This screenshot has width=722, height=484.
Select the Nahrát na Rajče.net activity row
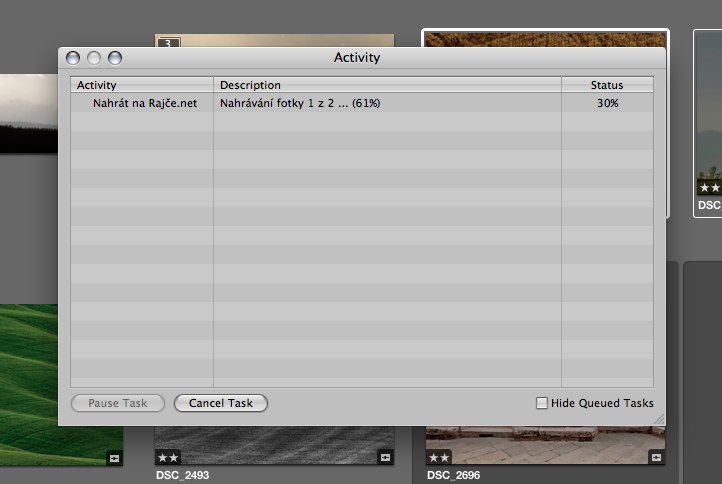pyautogui.click(x=362, y=103)
